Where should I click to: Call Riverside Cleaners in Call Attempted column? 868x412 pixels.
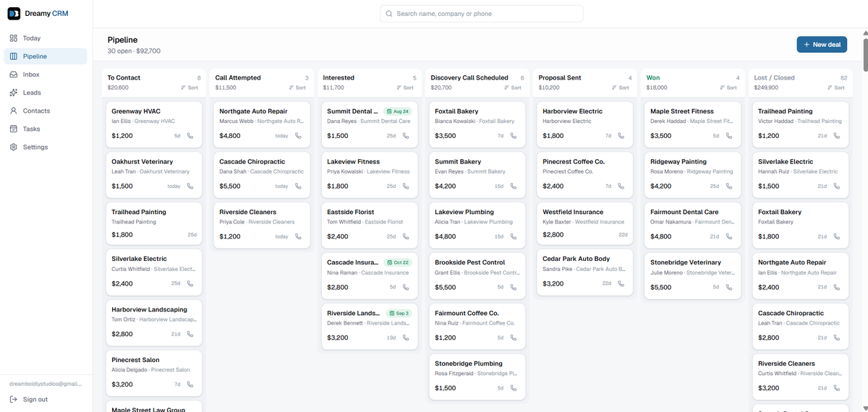pos(298,236)
